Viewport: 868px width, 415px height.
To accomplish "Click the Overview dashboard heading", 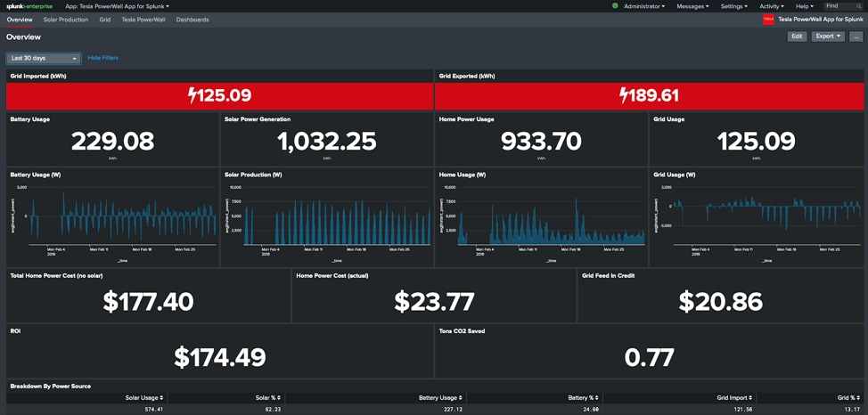I will click(23, 37).
